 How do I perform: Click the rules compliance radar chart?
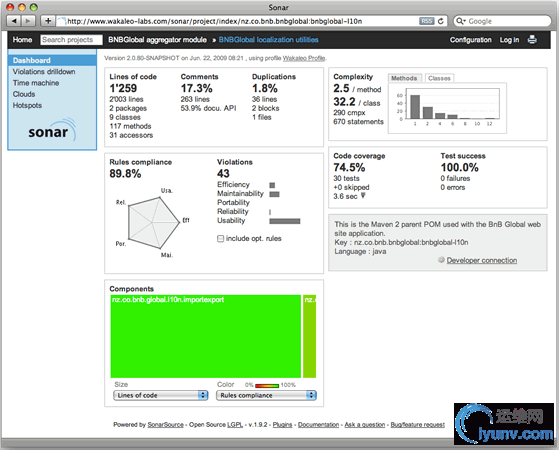[x=153, y=223]
